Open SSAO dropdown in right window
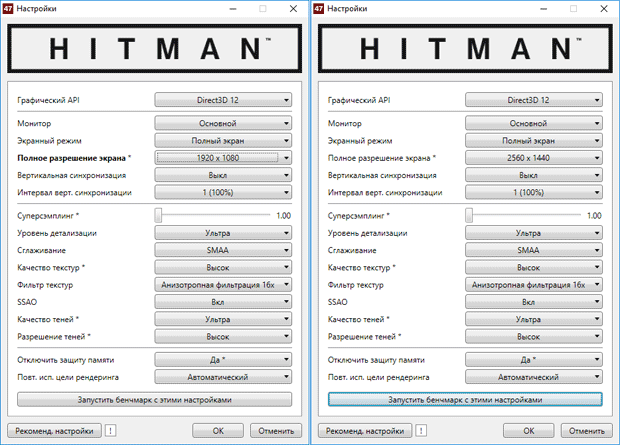The height and width of the screenshot is (445, 620). (x=534, y=302)
